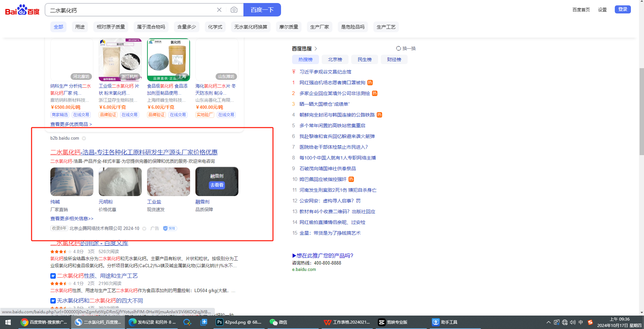Click the Windows Start button

[8, 322]
